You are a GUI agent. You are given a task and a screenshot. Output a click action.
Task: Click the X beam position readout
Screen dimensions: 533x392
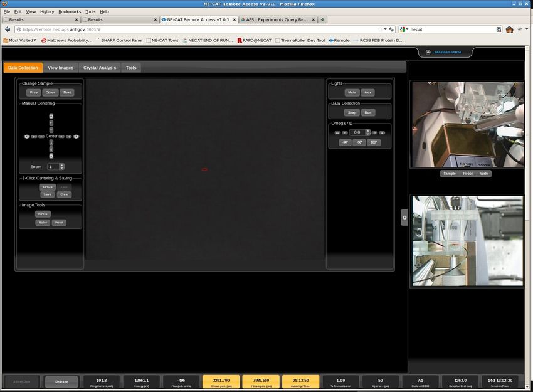point(221,382)
